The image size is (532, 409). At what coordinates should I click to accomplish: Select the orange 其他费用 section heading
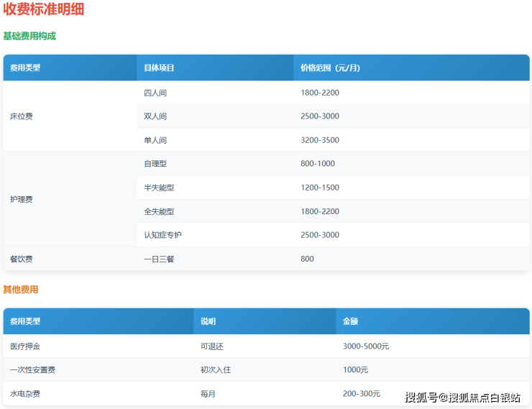pyautogui.click(x=21, y=290)
